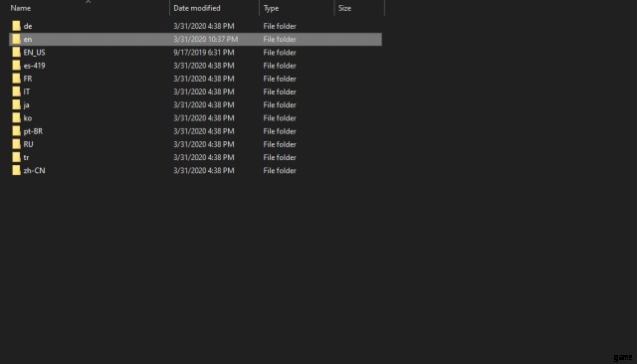Image resolution: width=637 pixels, height=364 pixels.
Task: Click the en folder icon
Action: [16, 39]
